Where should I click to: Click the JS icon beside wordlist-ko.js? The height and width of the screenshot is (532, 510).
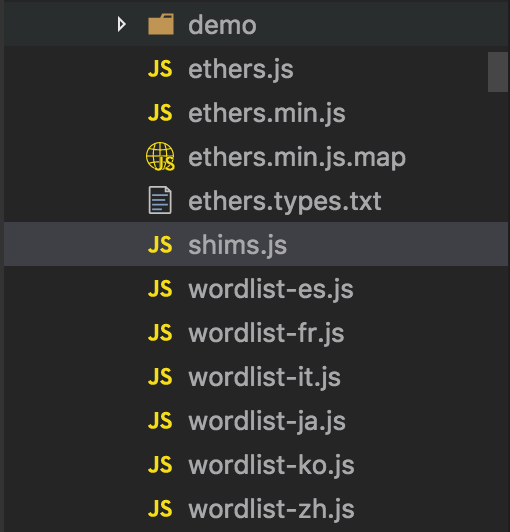tap(160, 464)
